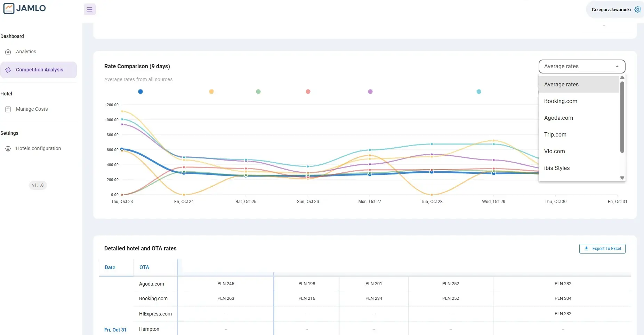The width and height of the screenshot is (644, 335).
Task: Click the Manage Costs calculator icon
Action: pos(8,109)
